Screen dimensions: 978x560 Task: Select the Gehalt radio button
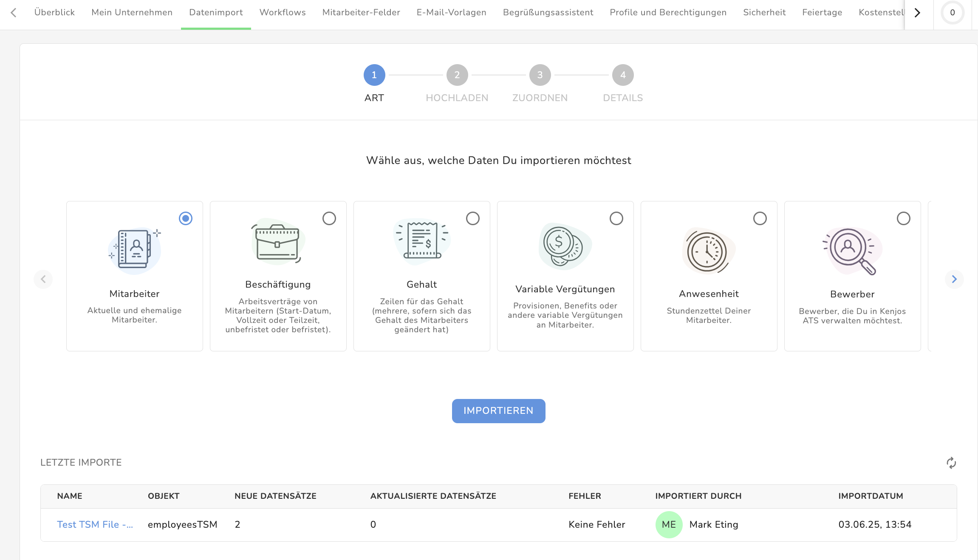coord(473,218)
